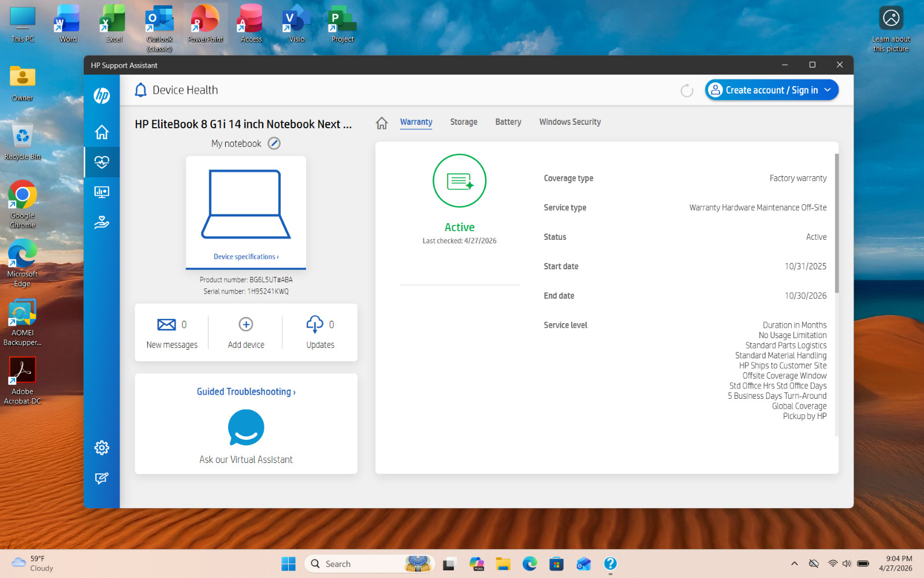
Task: Open the Windows Security tab
Action: coord(570,122)
